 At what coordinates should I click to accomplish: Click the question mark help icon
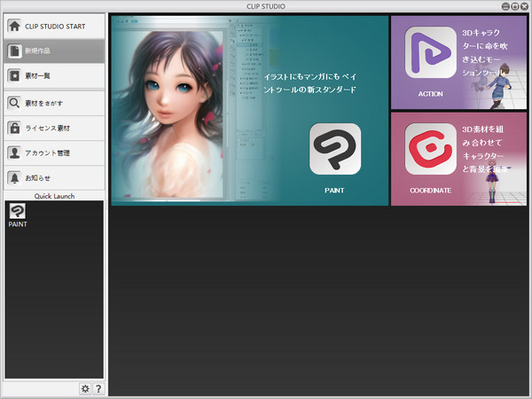click(98, 388)
